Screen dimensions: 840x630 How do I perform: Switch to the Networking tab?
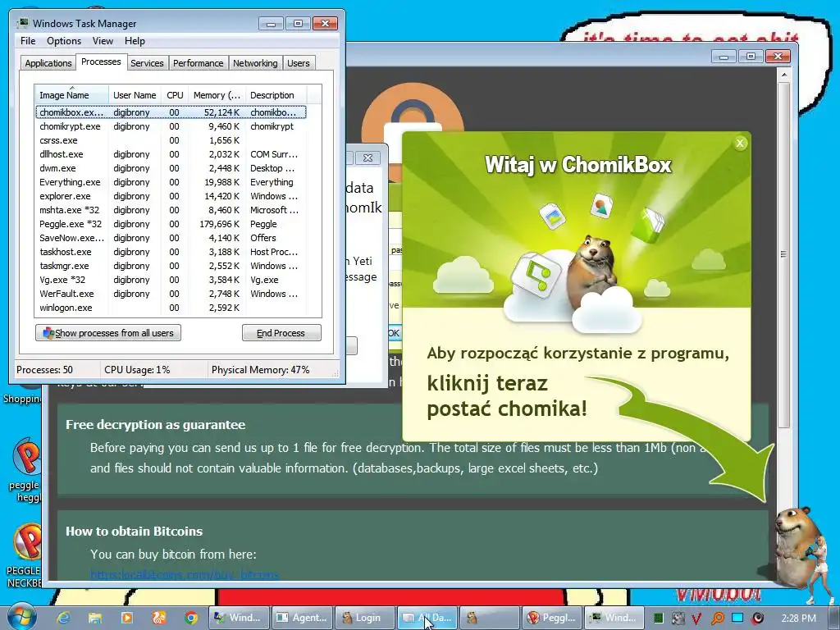coord(255,63)
